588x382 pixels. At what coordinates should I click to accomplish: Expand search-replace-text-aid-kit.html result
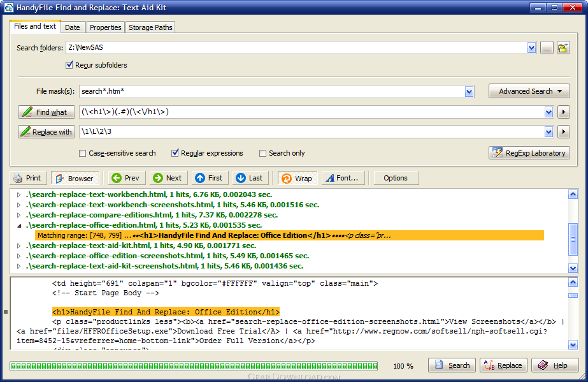click(18, 246)
